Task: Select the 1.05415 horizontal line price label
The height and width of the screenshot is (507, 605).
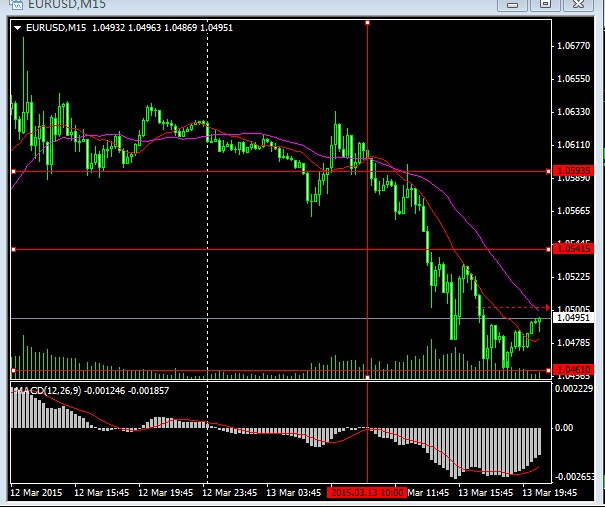Action: (573, 249)
